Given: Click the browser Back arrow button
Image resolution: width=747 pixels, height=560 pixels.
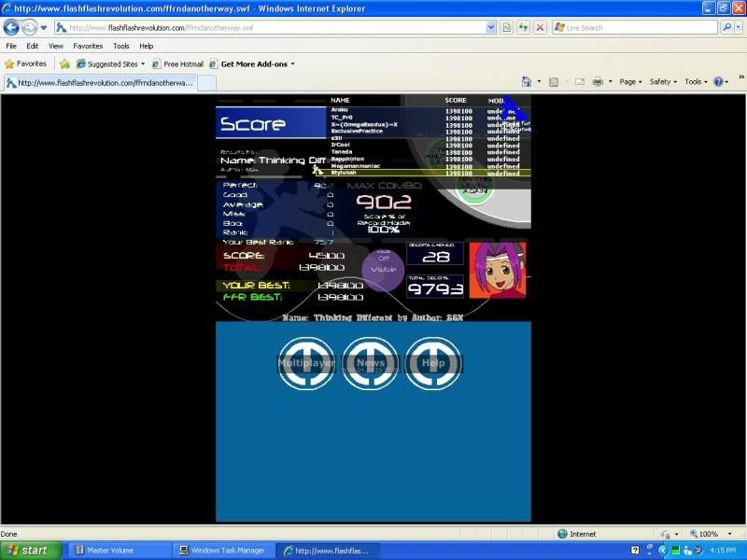Looking at the screenshot, I should 13,28.
